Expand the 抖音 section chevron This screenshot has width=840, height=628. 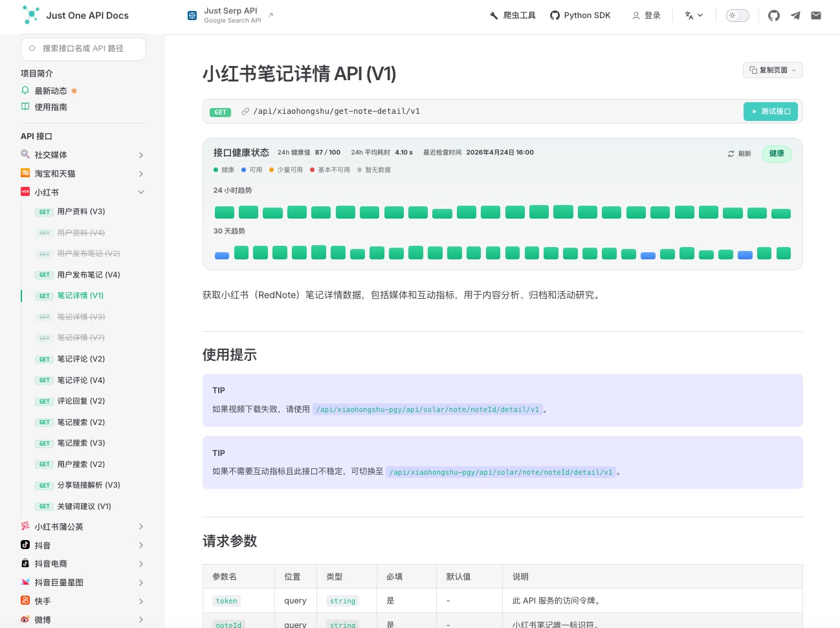(141, 546)
